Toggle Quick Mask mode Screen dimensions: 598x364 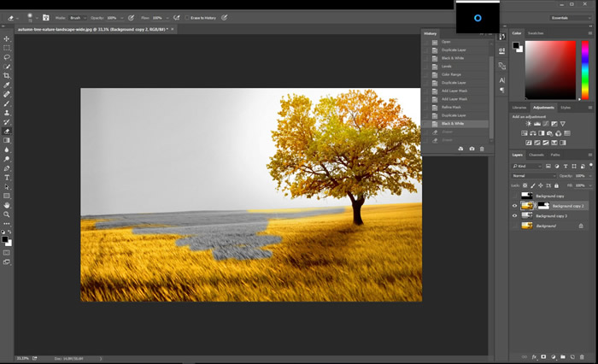(7, 253)
